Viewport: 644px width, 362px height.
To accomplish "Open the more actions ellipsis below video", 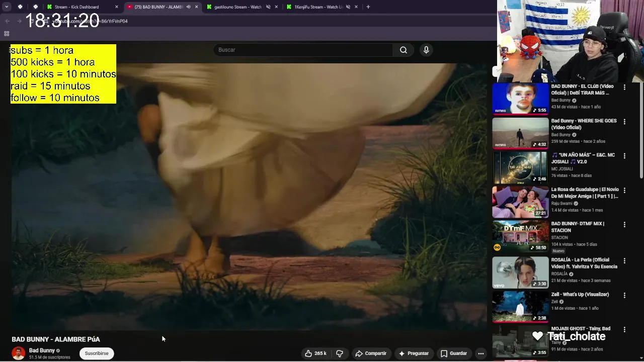I will coord(481,353).
